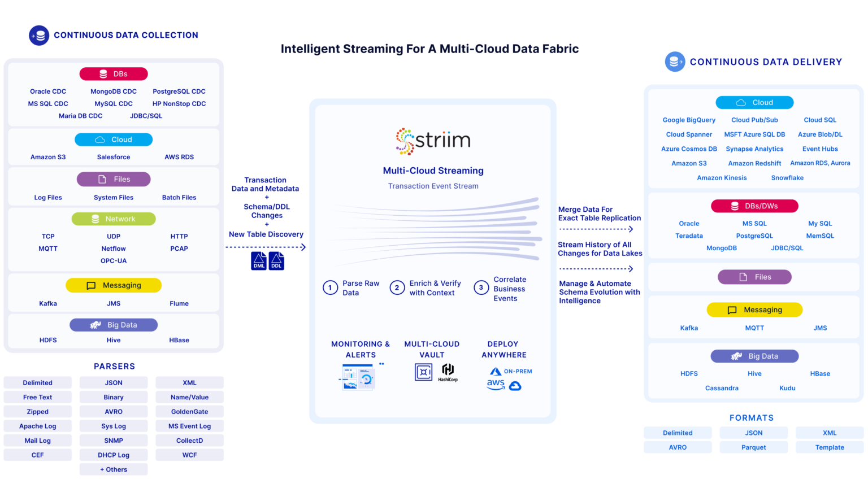The height and width of the screenshot is (488, 868).
Task: Choose the Apache Log parser
Action: pos(38,426)
